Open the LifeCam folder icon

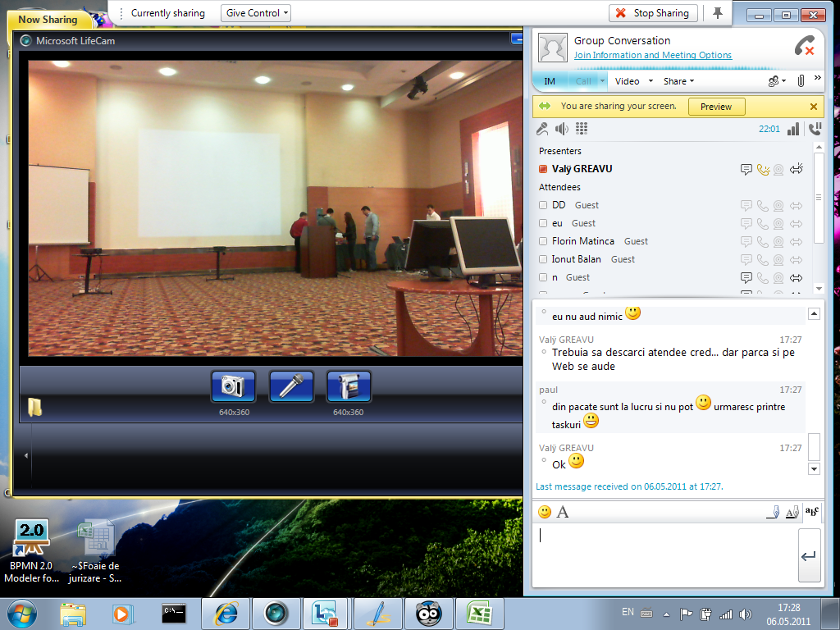click(35, 407)
